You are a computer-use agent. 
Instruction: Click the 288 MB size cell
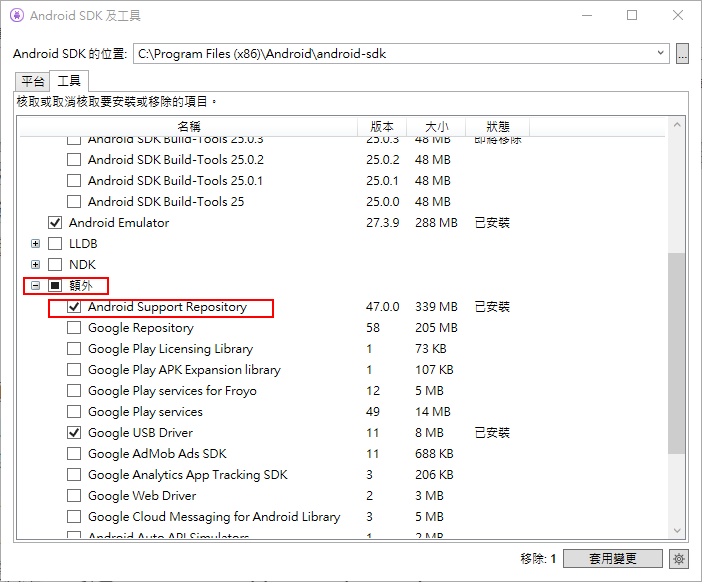click(x=436, y=223)
